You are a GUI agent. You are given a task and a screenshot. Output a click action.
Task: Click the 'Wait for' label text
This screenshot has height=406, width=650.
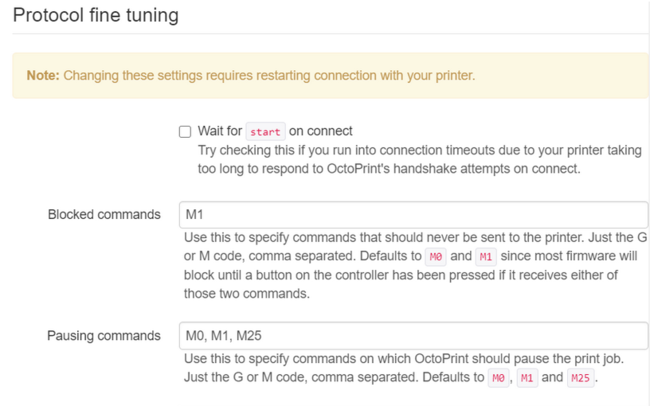tap(220, 131)
